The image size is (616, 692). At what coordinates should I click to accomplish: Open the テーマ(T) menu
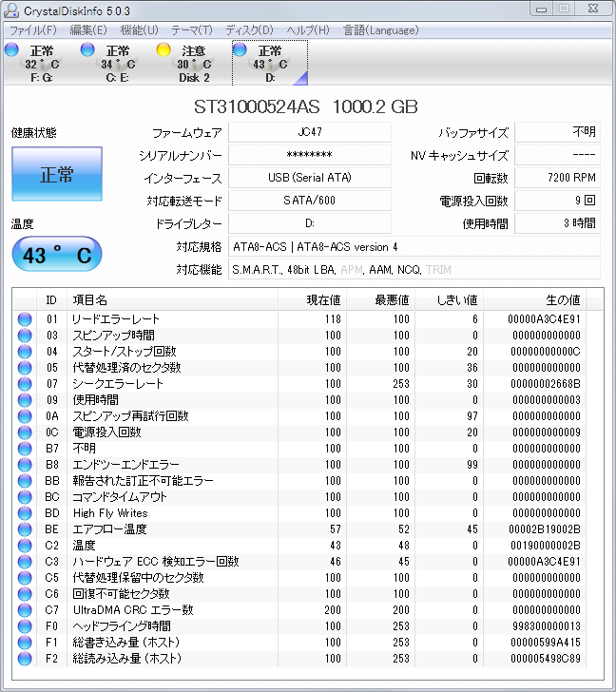pos(192,30)
